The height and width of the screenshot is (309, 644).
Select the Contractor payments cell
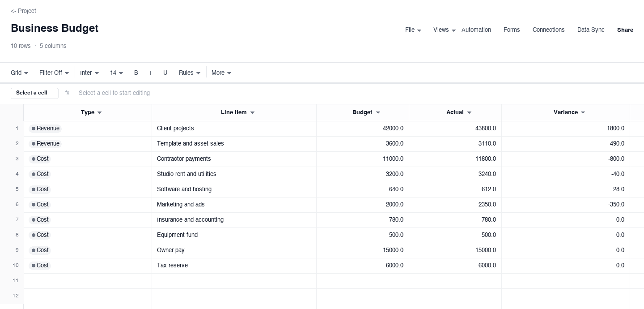pos(234,159)
